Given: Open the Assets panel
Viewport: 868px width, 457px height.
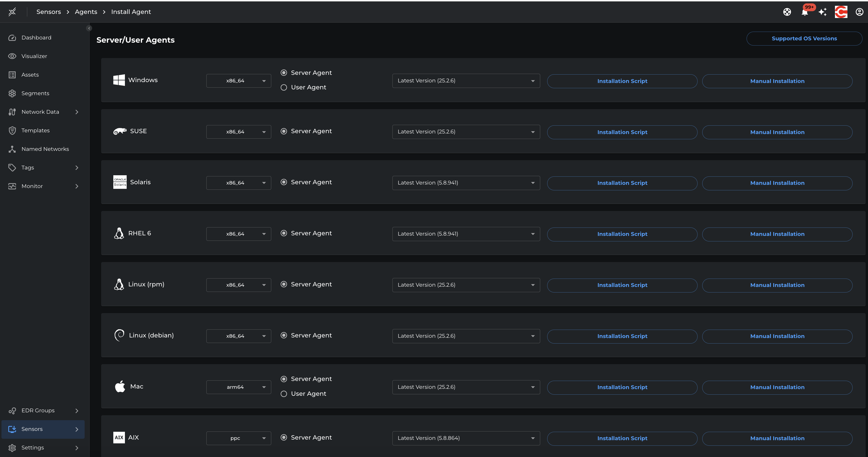Looking at the screenshot, I should click(30, 75).
